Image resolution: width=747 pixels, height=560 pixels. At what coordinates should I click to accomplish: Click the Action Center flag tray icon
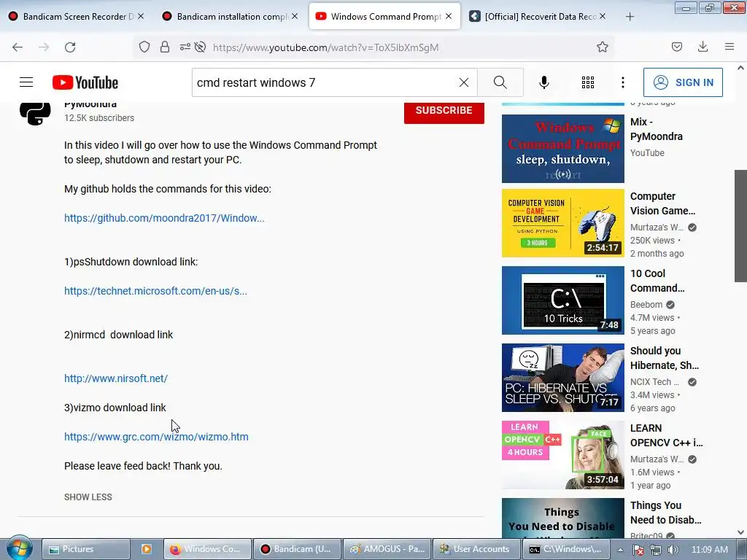click(638, 550)
